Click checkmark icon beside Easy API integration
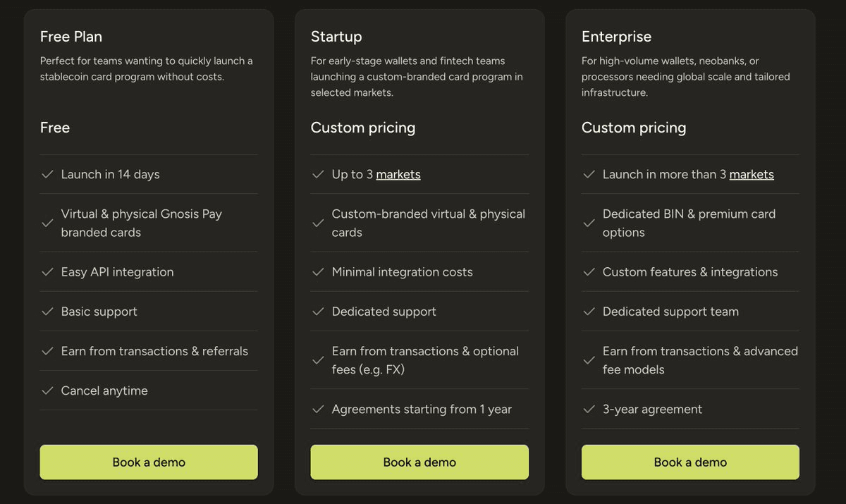846x504 pixels. [x=47, y=271]
